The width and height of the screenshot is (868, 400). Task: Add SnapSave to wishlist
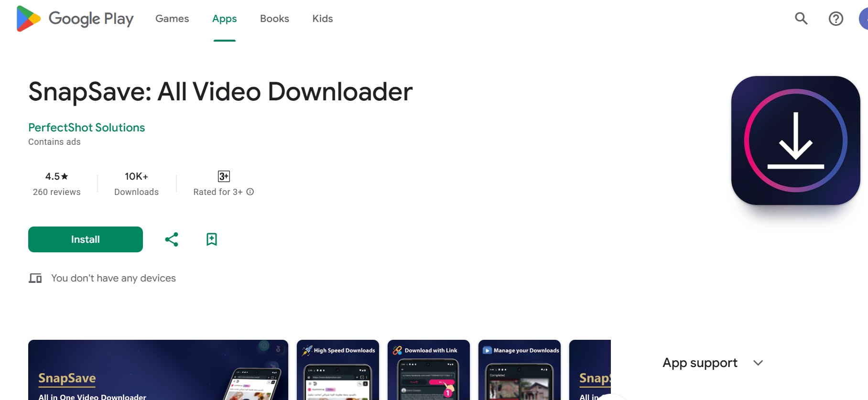pos(212,239)
